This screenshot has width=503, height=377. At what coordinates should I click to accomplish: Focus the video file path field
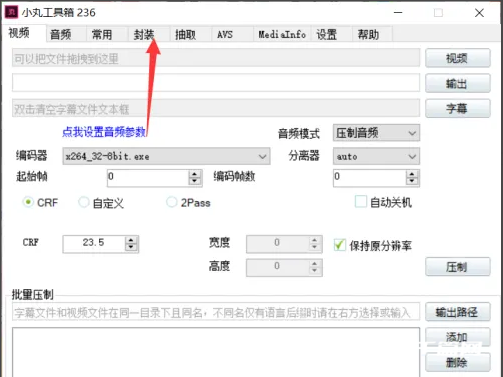pos(216,58)
